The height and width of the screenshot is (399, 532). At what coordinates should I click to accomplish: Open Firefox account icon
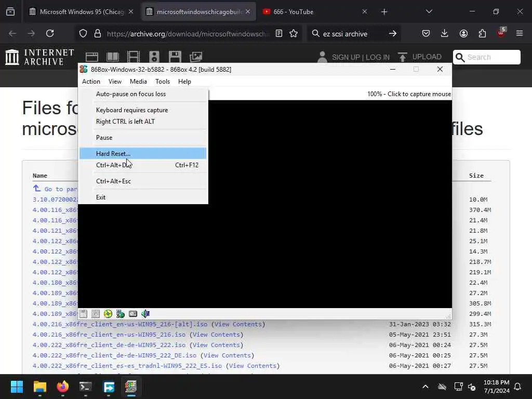pyautogui.click(x=463, y=33)
